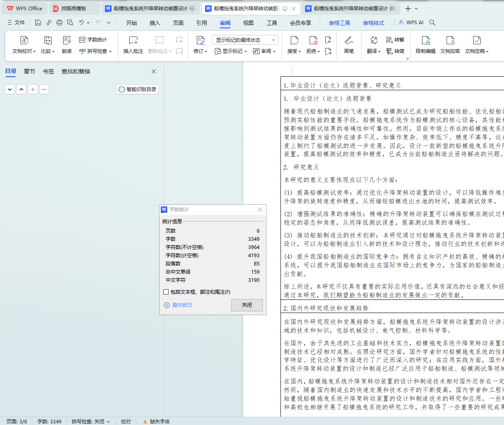Open 查找和替换 navigation tab
This screenshot has height=425, width=504.
pyautogui.click(x=76, y=71)
